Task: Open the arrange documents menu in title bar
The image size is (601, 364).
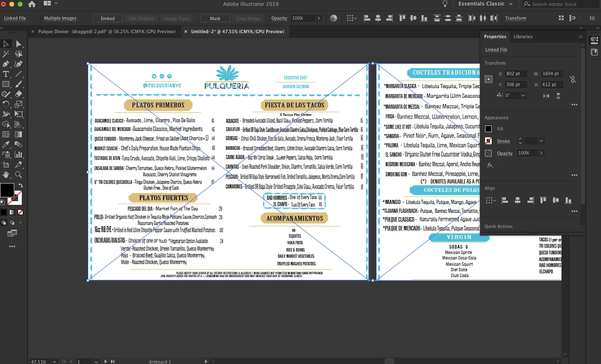Action: pos(50,4)
